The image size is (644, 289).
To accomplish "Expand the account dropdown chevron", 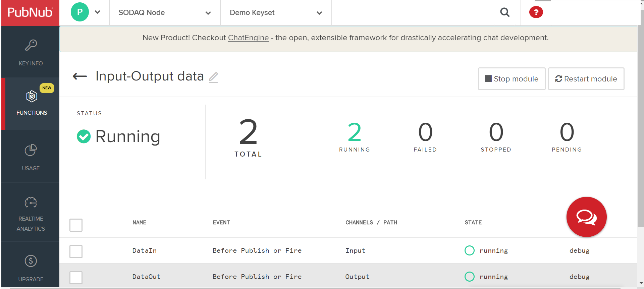I will tap(98, 12).
